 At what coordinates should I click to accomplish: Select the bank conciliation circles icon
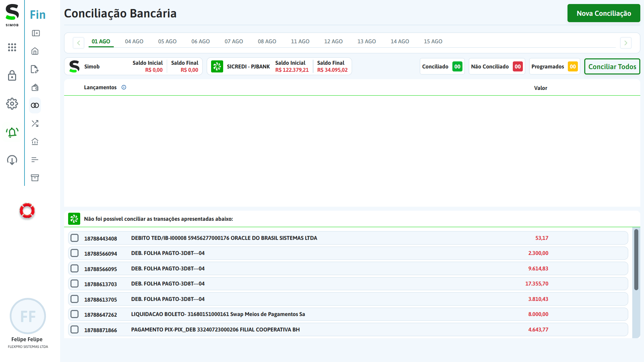(x=35, y=105)
